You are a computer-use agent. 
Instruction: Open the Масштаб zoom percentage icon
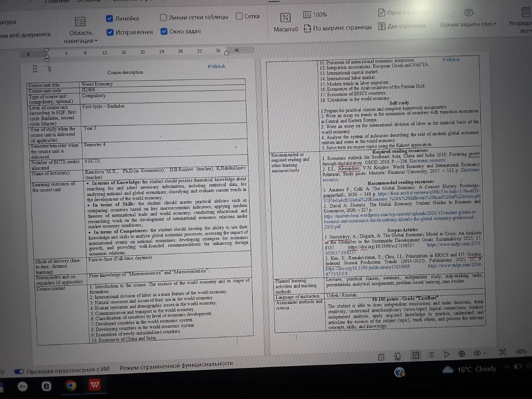[286, 17]
